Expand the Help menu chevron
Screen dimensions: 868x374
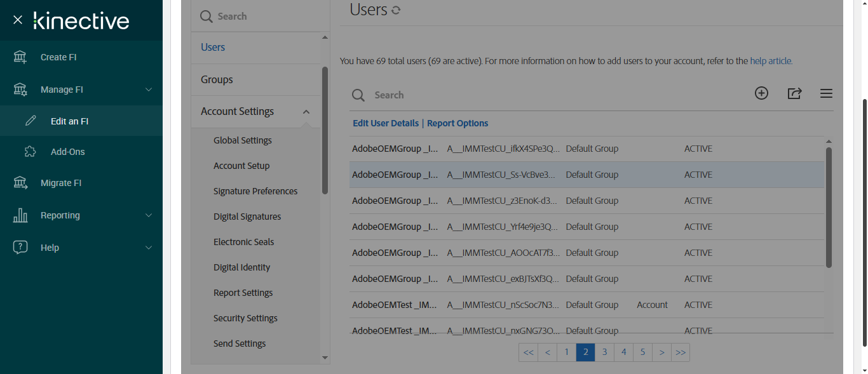(149, 248)
